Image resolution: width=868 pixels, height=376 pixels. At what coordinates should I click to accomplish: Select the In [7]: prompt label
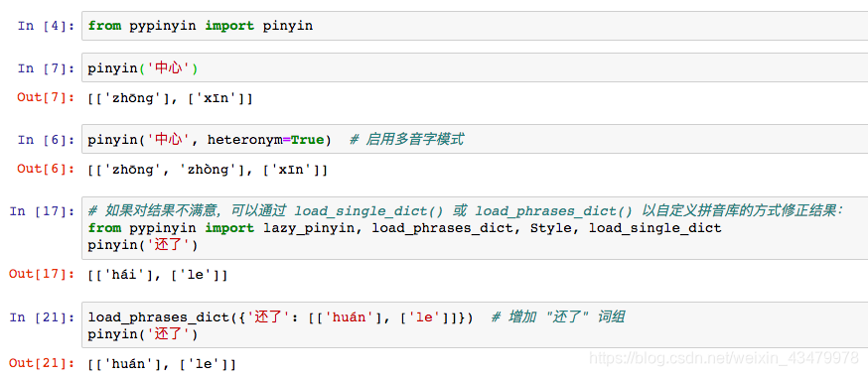coord(46,68)
